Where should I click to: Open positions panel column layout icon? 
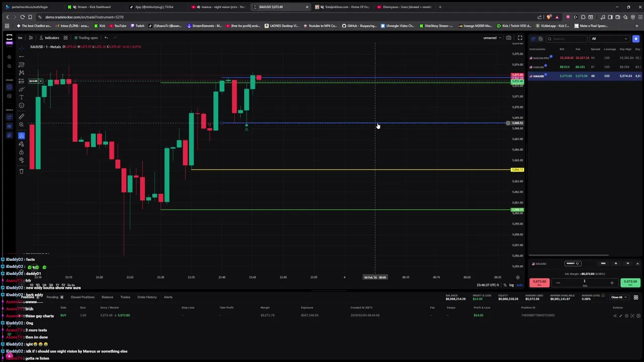click(x=636, y=297)
